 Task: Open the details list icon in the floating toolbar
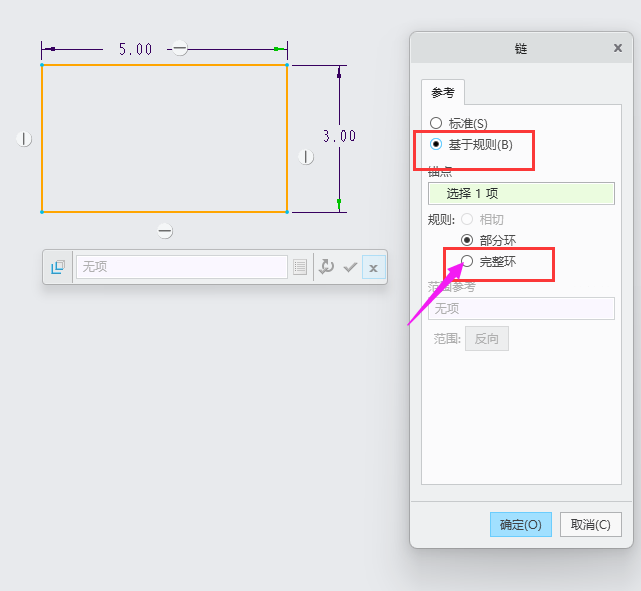tap(300, 267)
